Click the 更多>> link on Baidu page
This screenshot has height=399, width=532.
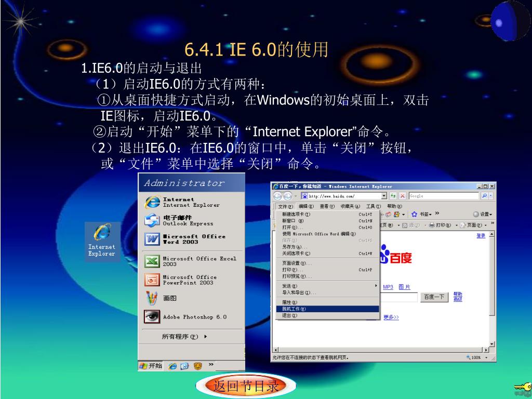tap(391, 317)
